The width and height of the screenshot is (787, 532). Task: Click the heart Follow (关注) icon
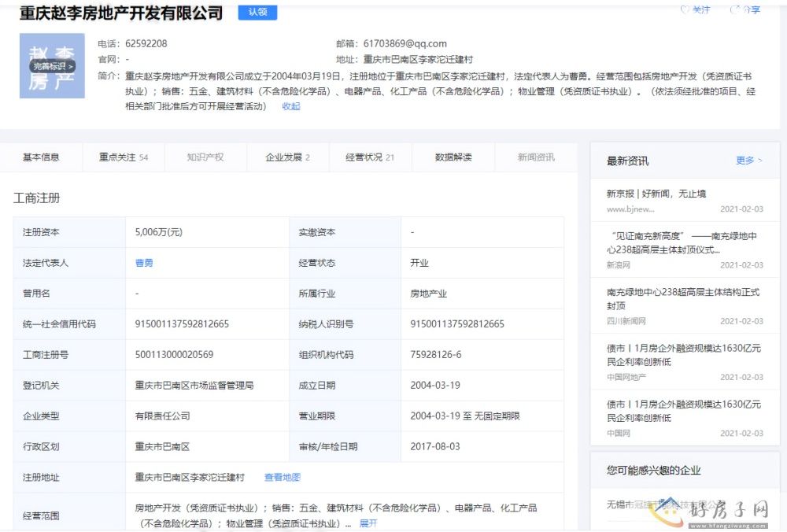coord(685,9)
